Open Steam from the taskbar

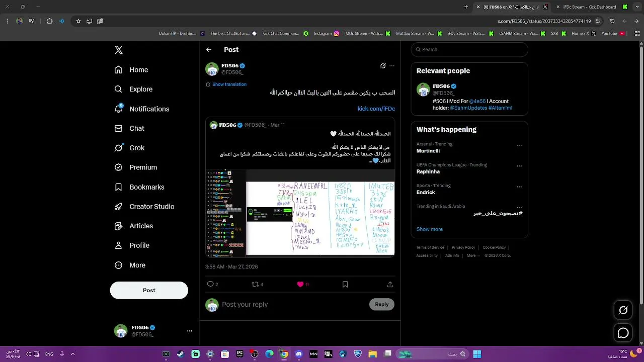pyautogui.click(x=181, y=354)
